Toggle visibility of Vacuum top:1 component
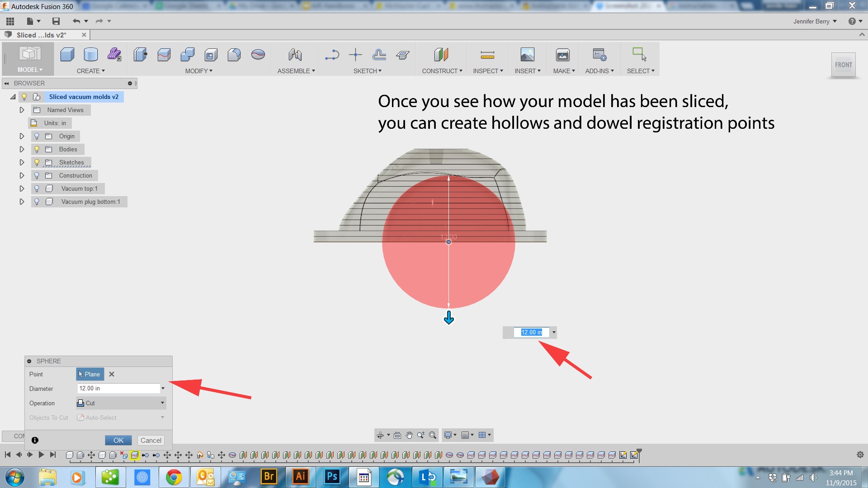 click(37, 188)
